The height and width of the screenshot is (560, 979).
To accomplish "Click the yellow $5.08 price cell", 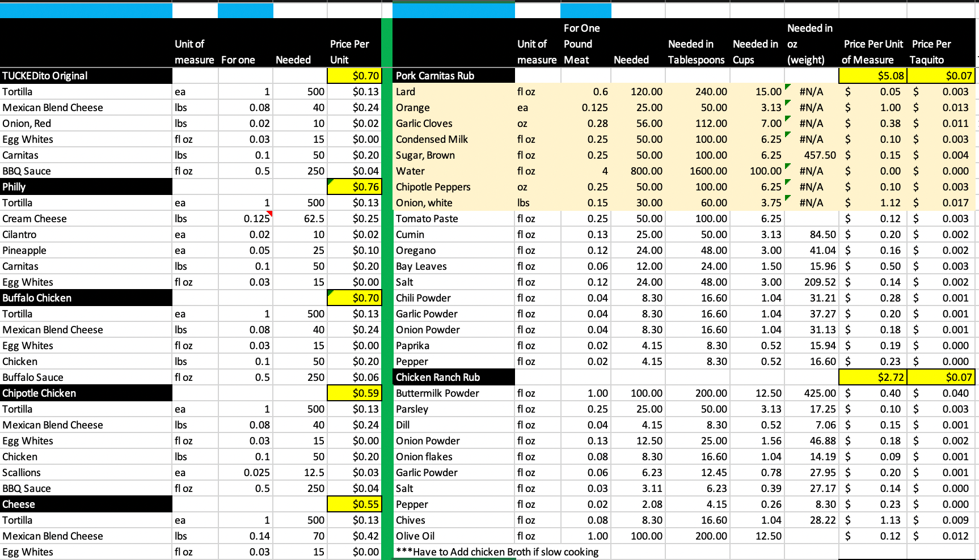I will point(872,76).
